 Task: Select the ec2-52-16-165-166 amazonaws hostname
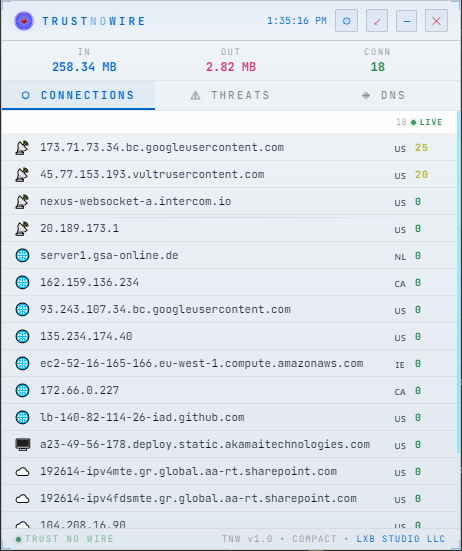coord(202,364)
